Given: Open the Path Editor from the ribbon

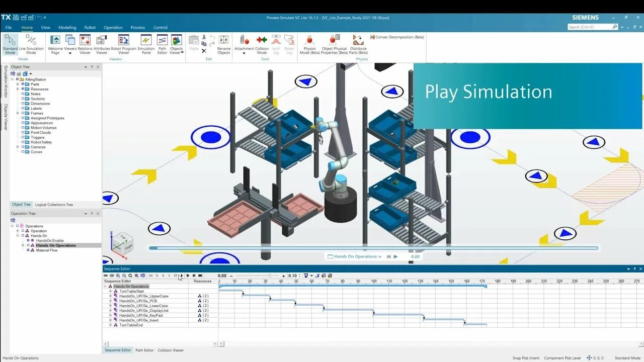Looking at the screenshot, I should pos(162,44).
